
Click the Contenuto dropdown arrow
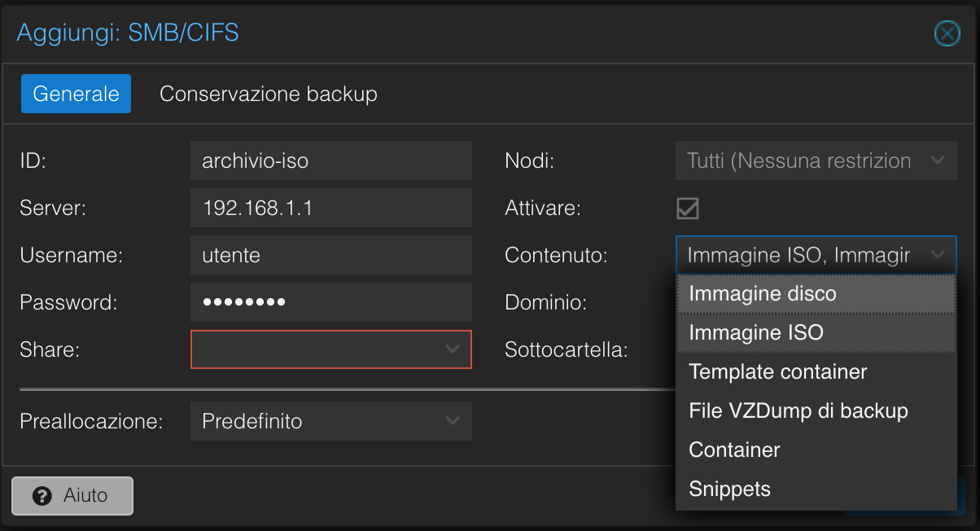tap(938, 255)
